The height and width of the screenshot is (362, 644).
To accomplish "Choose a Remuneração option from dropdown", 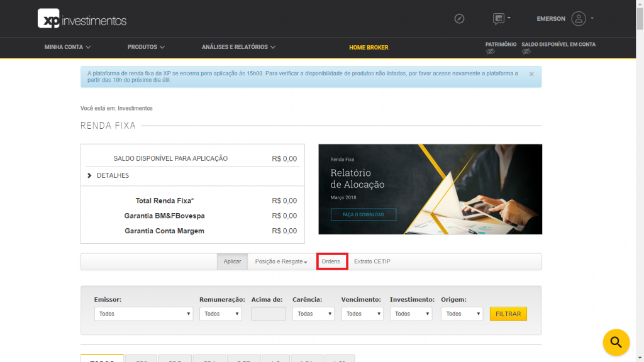I will pyautogui.click(x=221, y=314).
